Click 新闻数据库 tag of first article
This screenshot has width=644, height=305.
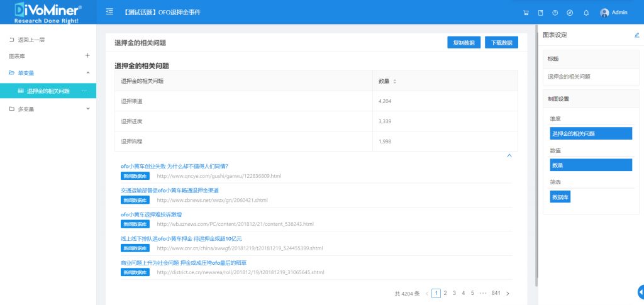click(135, 176)
